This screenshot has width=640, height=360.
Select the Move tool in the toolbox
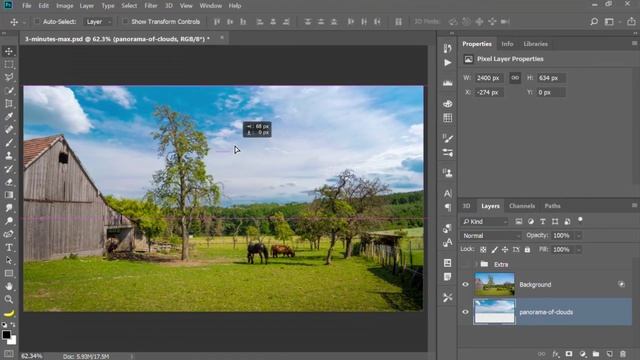click(x=9, y=51)
